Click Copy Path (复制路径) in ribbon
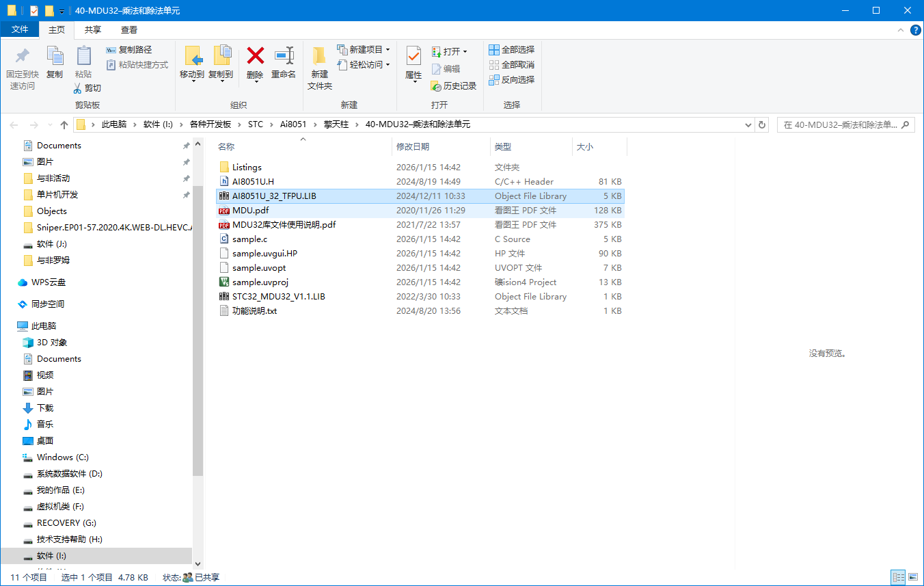 [129, 50]
